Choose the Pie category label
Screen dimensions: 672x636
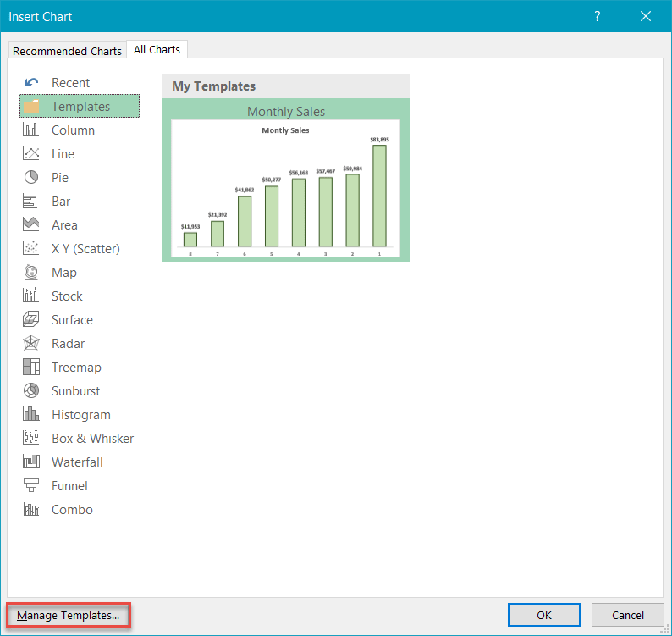coord(60,178)
